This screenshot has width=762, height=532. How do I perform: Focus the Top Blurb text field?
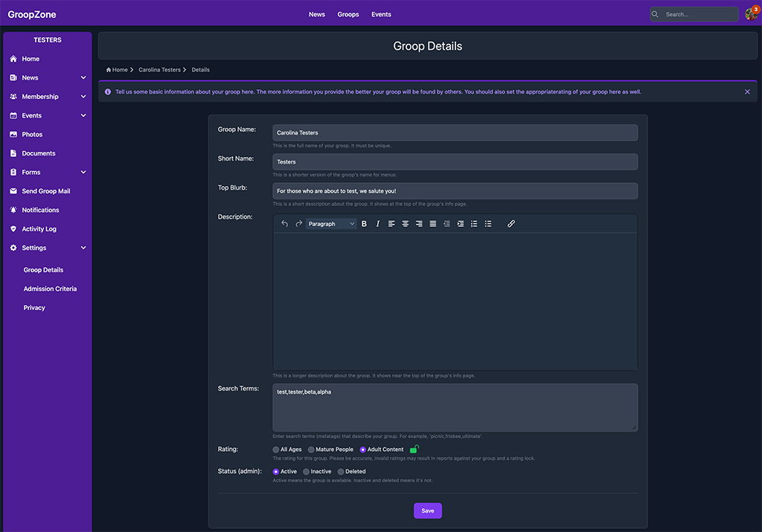point(455,191)
